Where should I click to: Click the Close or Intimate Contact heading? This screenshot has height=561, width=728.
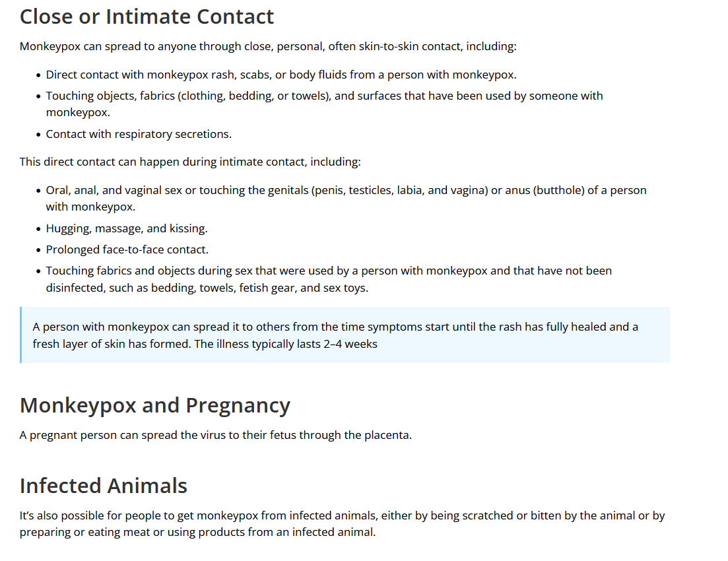tap(147, 16)
